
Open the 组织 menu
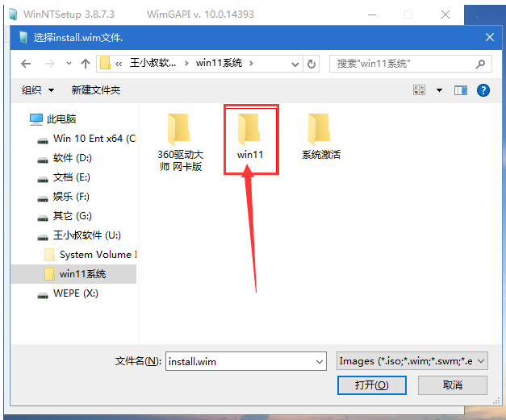[x=37, y=90]
